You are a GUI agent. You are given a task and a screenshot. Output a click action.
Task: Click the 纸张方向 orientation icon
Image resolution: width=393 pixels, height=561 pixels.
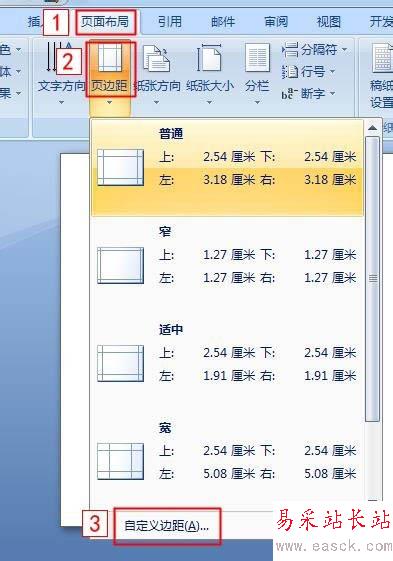(x=156, y=58)
